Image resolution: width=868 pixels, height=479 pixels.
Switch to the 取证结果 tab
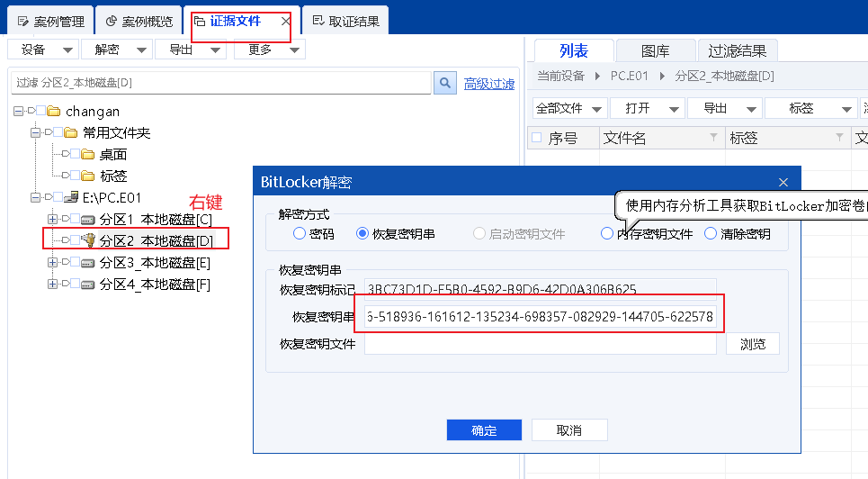[x=346, y=21]
